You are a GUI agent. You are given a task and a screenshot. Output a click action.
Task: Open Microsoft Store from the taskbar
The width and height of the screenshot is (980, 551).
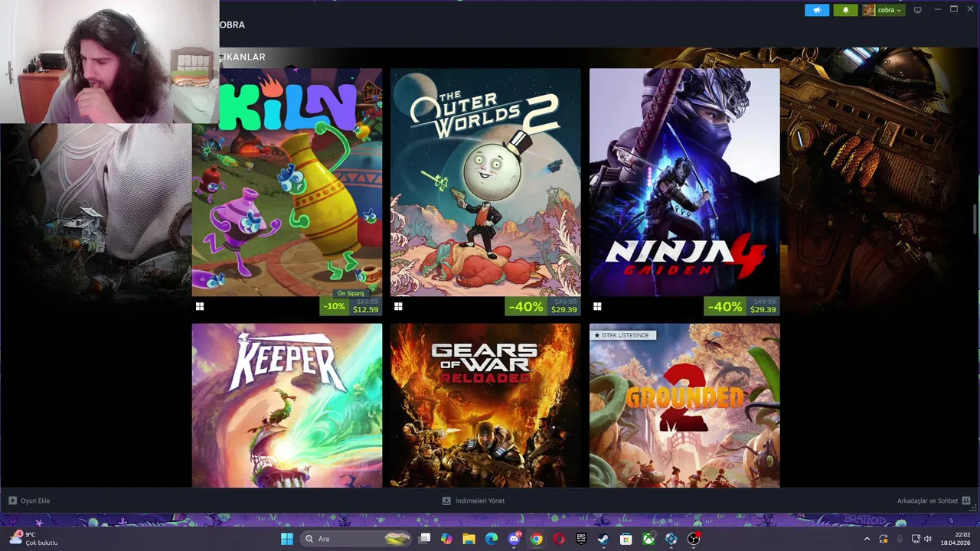[626, 539]
